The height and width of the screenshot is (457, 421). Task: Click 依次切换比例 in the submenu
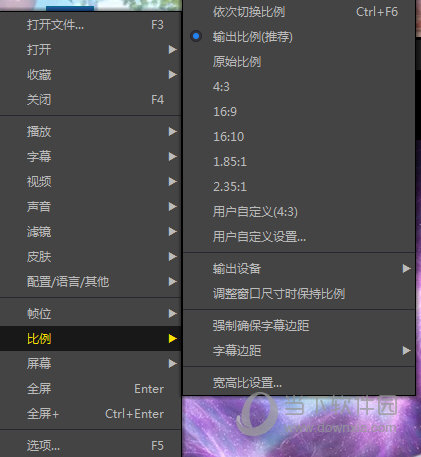[x=299, y=12]
